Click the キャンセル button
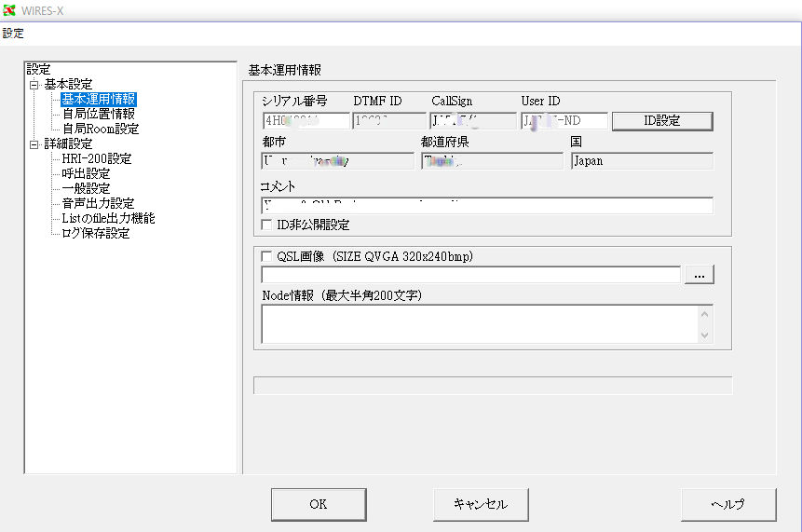 pyautogui.click(x=481, y=504)
